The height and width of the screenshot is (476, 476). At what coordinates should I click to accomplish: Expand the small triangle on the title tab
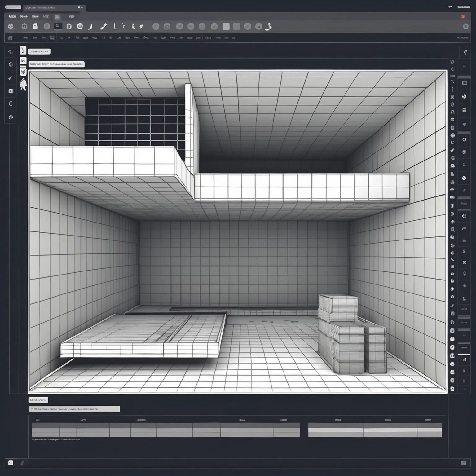click(x=82, y=7)
